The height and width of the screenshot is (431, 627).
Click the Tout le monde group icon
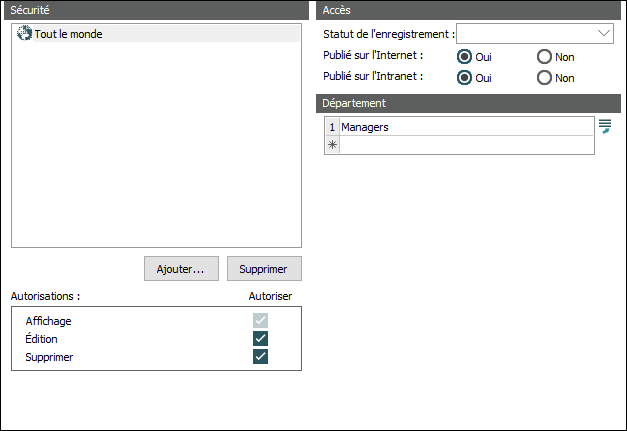pyautogui.click(x=25, y=34)
